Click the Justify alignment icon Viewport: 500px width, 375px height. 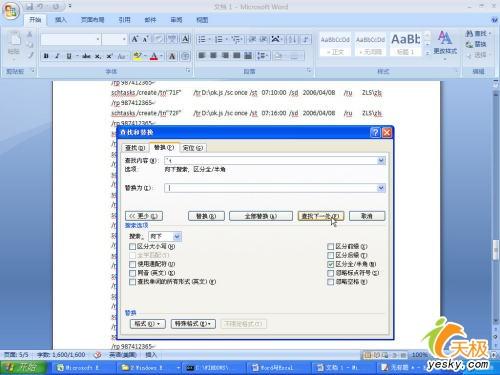[x=237, y=55]
